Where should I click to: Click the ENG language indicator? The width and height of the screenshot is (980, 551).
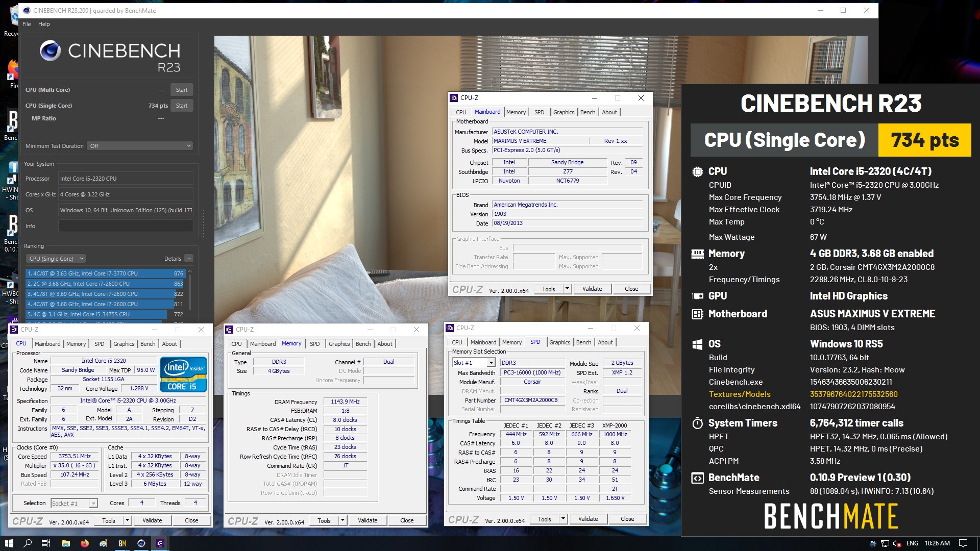912,543
